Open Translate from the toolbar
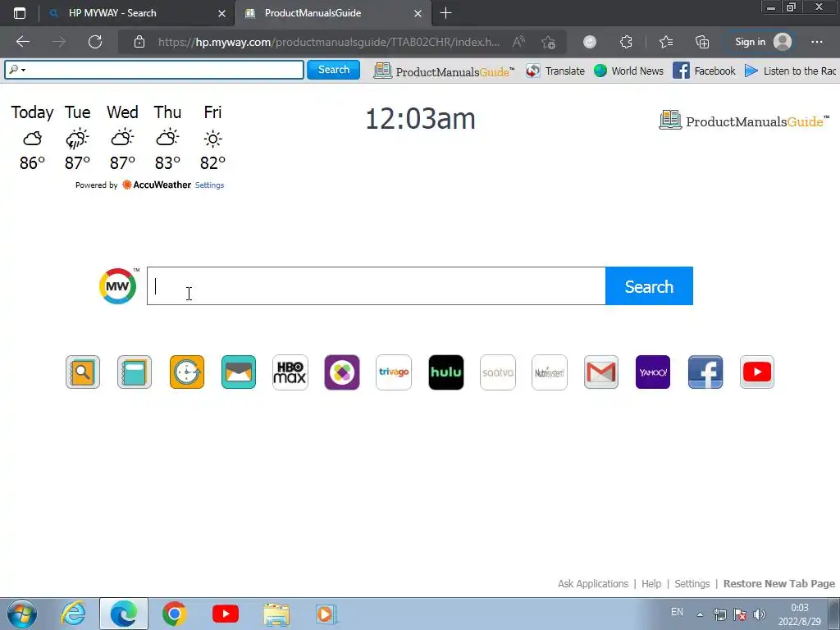Screen dimensions: 840x630 555,71
